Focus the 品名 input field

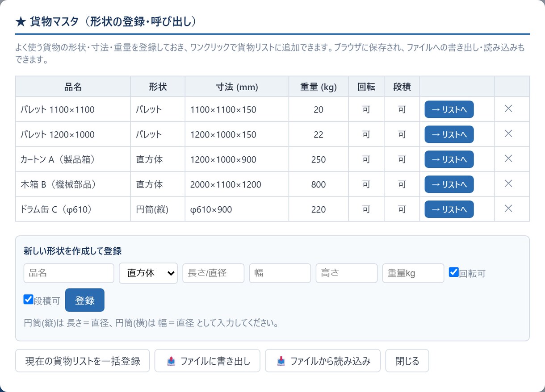point(69,273)
